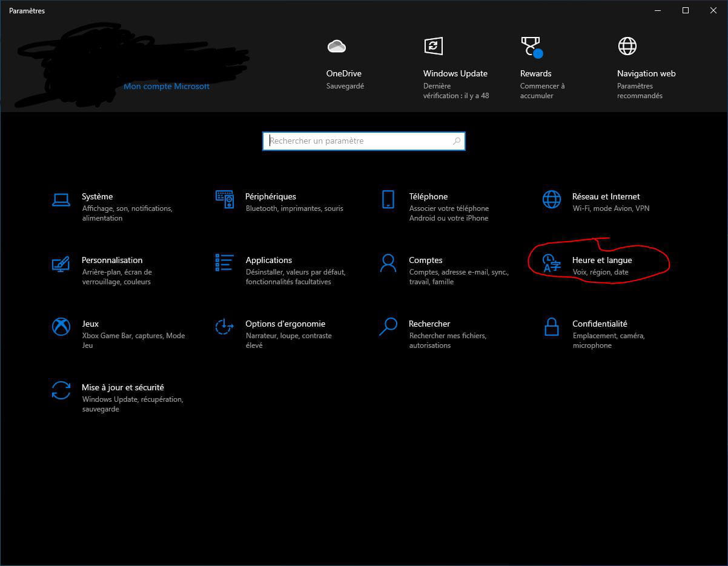Image resolution: width=728 pixels, height=566 pixels.
Task: Click the Mise à jour et sécurité title
Action: pos(123,387)
